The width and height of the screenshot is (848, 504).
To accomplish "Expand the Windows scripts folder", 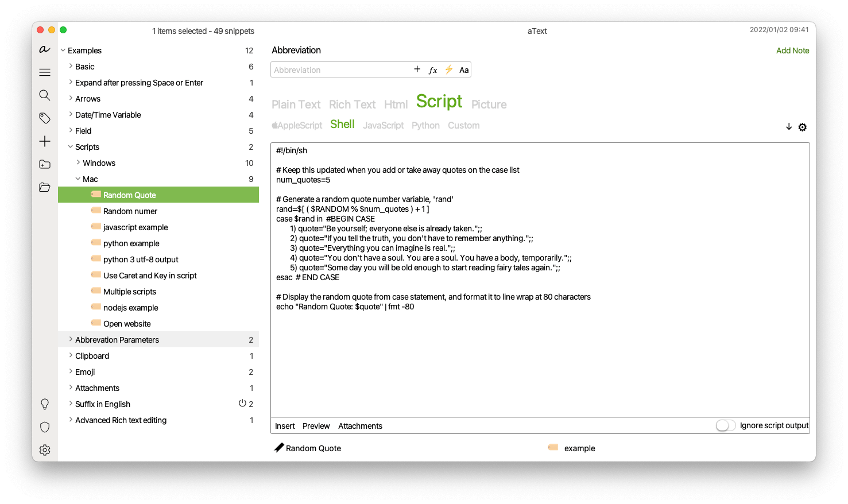I will [78, 163].
